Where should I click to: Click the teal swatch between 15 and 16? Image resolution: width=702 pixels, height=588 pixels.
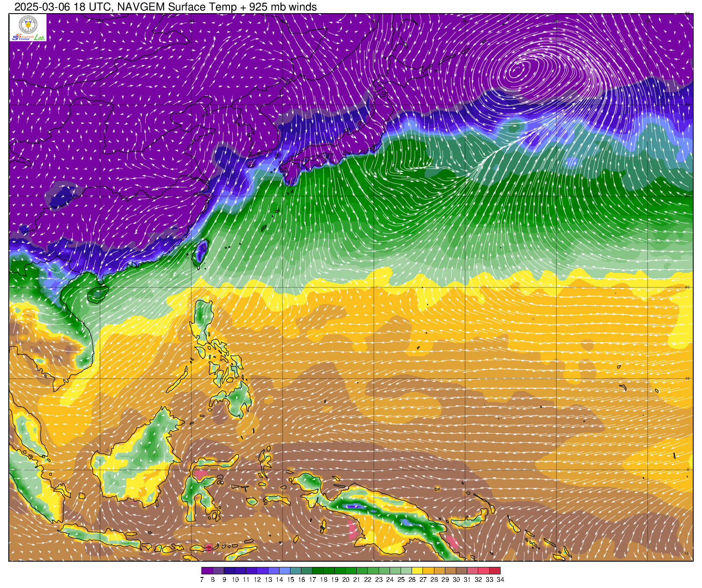point(296,570)
